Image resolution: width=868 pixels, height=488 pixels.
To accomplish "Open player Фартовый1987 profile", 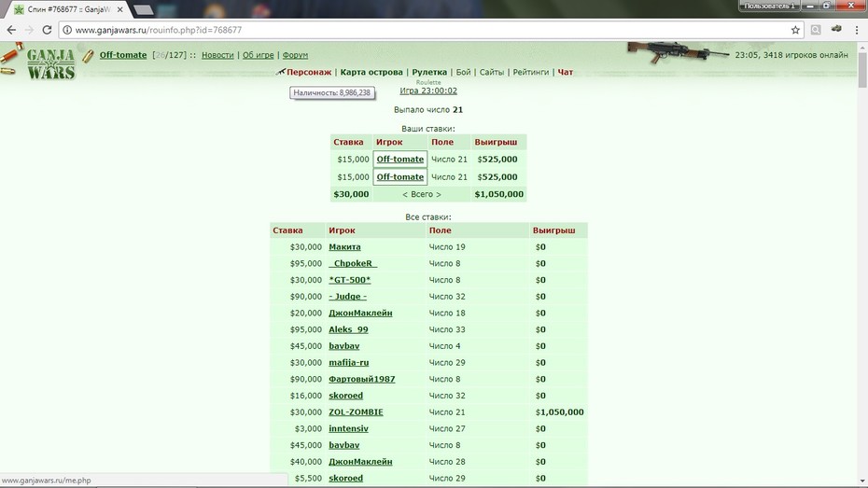I will [x=362, y=380].
